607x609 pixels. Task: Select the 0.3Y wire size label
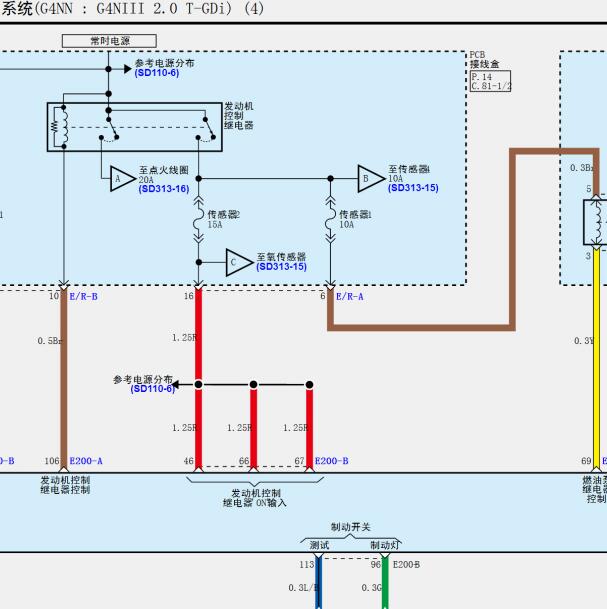(584, 341)
